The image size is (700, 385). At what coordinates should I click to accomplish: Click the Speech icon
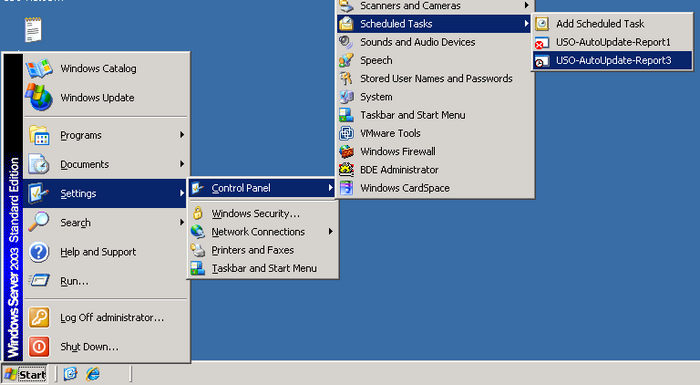(x=346, y=60)
